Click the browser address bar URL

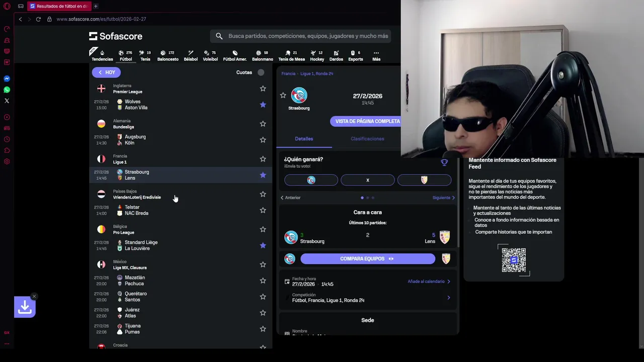coord(101,19)
